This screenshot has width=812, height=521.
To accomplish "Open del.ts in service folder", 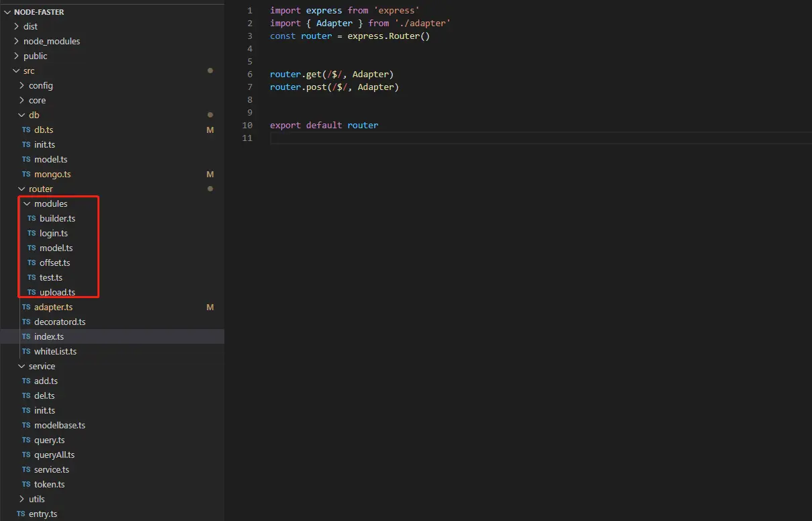I will (x=44, y=395).
